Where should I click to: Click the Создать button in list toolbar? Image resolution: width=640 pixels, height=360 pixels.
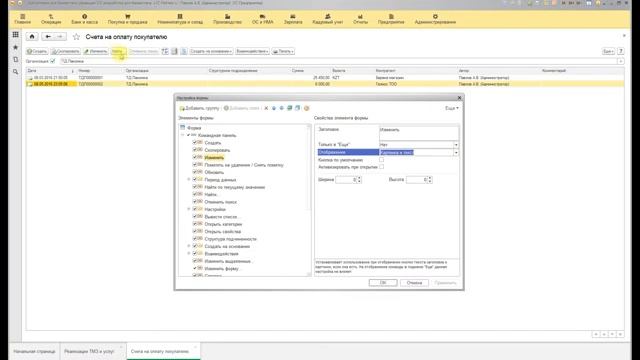(37, 51)
